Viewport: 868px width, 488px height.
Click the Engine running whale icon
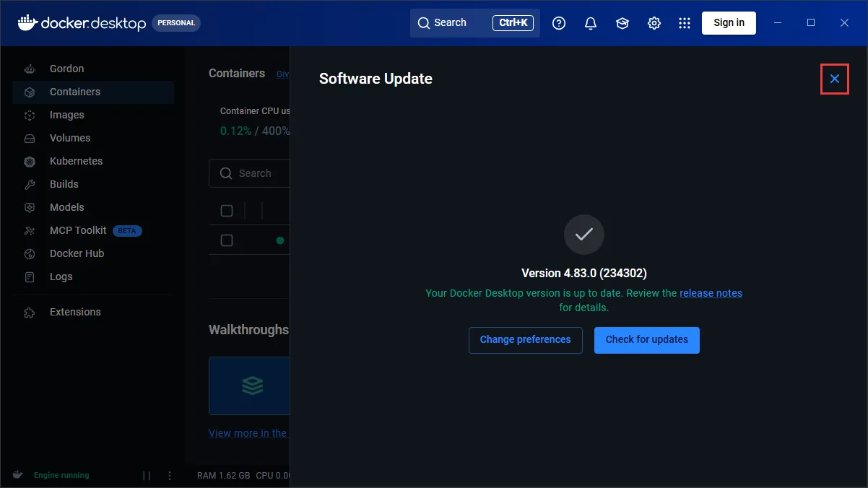click(18, 475)
